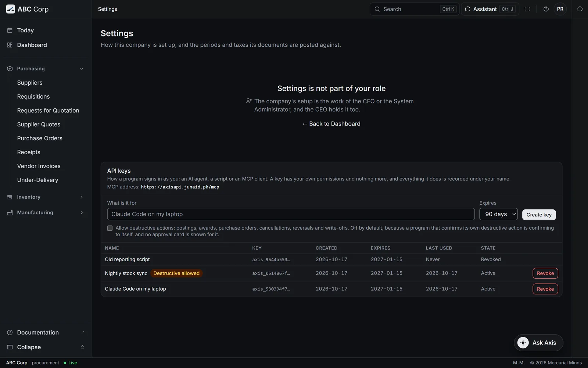This screenshot has width=588, height=368.
Task: Open Requests for Quotation
Action: 48,110
